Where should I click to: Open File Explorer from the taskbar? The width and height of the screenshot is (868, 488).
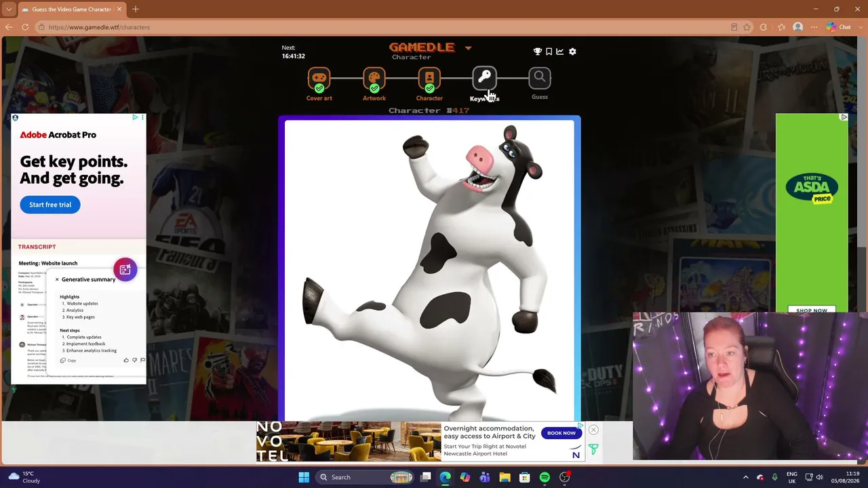505,477
